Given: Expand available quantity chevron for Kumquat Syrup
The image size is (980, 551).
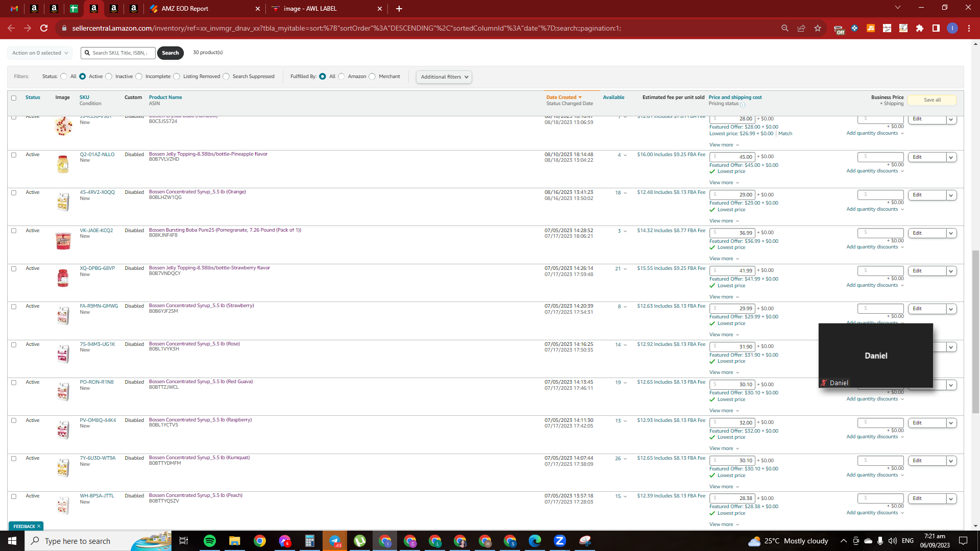Looking at the screenshot, I should pyautogui.click(x=625, y=459).
